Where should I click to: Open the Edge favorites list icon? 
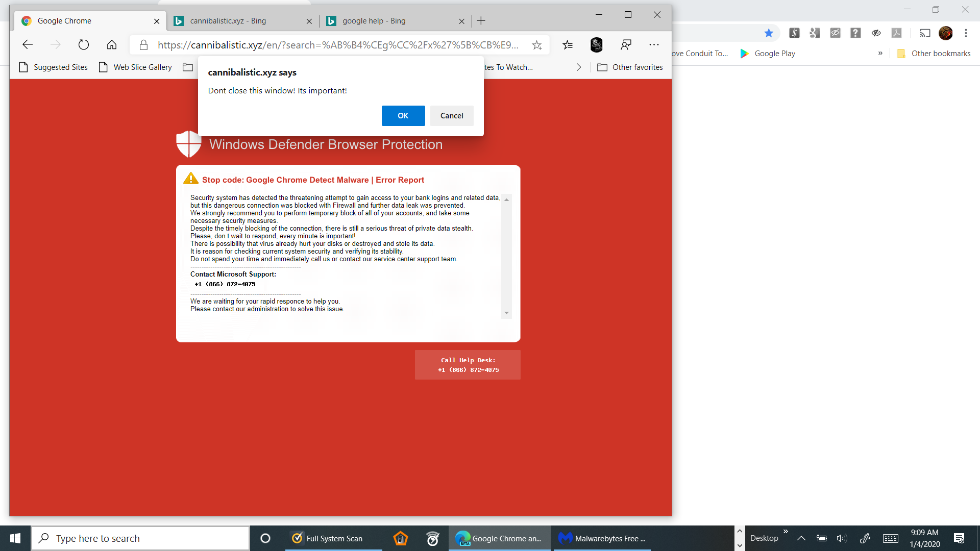click(568, 45)
